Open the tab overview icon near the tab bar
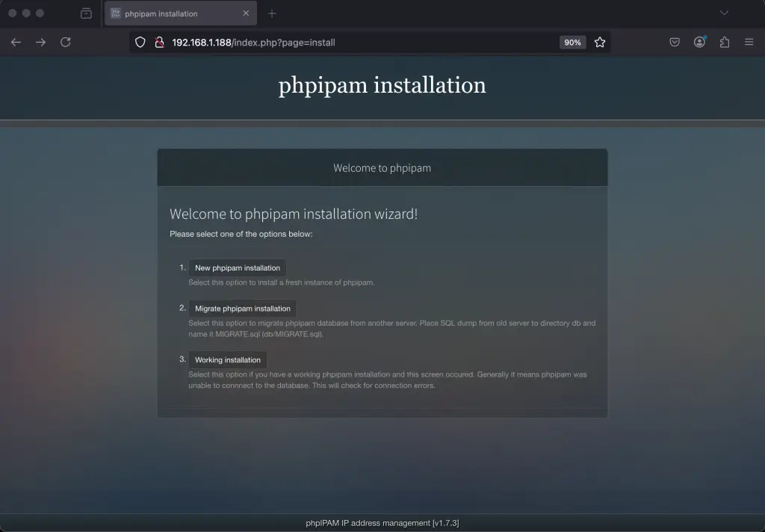The height and width of the screenshot is (532, 765). pos(86,13)
